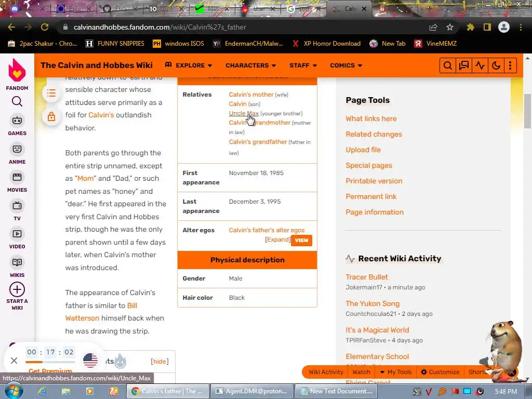532x399 pixels.
Task: Switch to New Text Document taskbar window
Action: 337,391
